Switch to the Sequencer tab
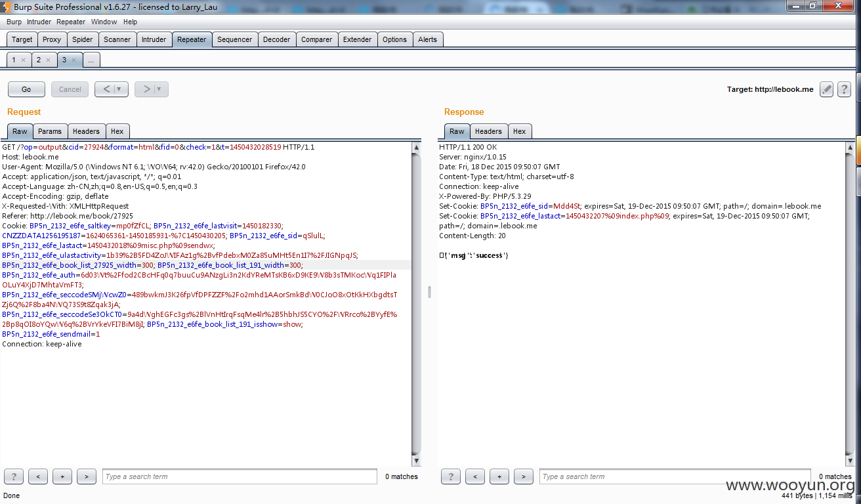Image resolution: width=861 pixels, height=504 pixels. tap(234, 39)
